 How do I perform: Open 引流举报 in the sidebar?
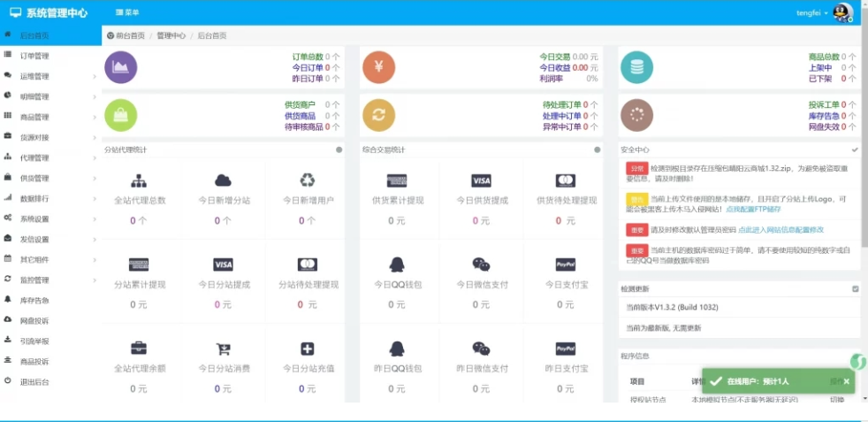(x=51, y=341)
